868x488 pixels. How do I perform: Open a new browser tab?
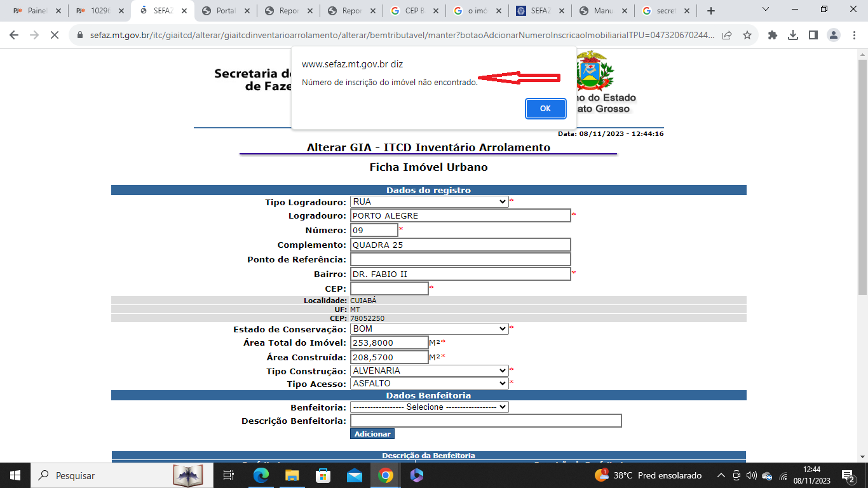[x=710, y=11]
